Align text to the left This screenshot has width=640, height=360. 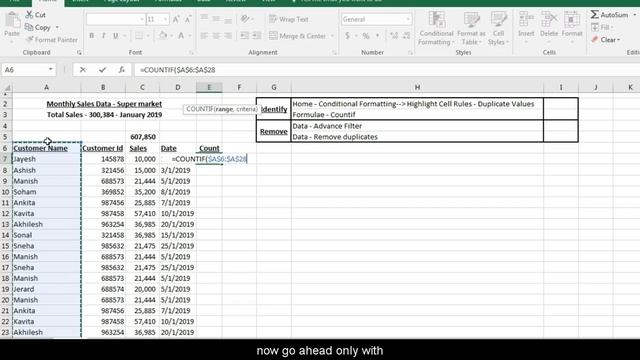coord(204,36)
